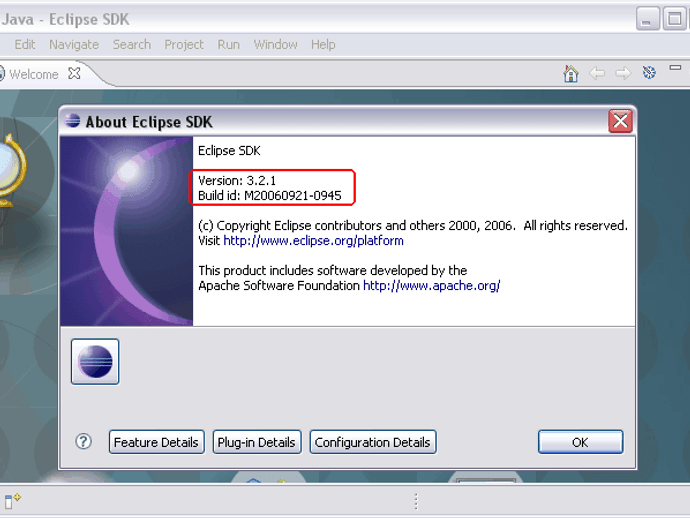Open dialog help question mark icon
Viewport: 690px width, 518px height.
(84, 441)
